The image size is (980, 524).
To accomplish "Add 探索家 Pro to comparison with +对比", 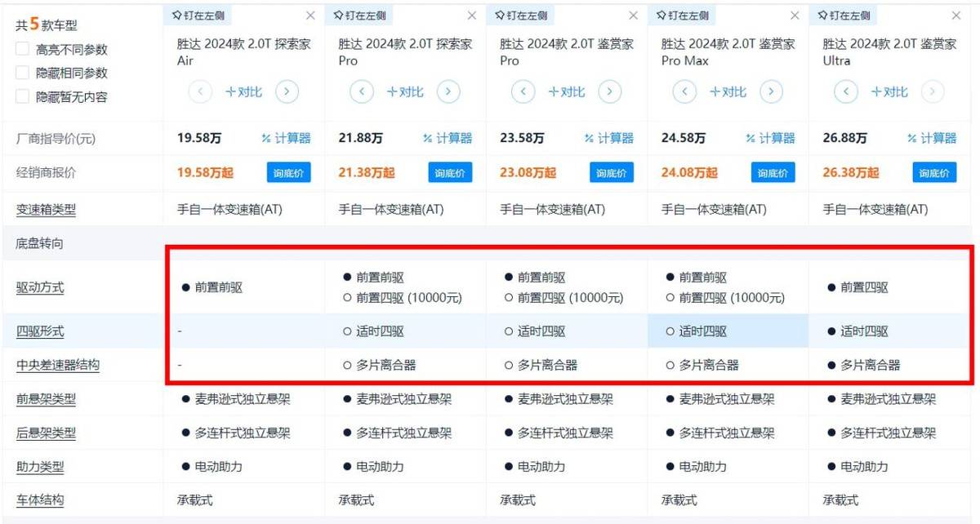I will 405,92.
